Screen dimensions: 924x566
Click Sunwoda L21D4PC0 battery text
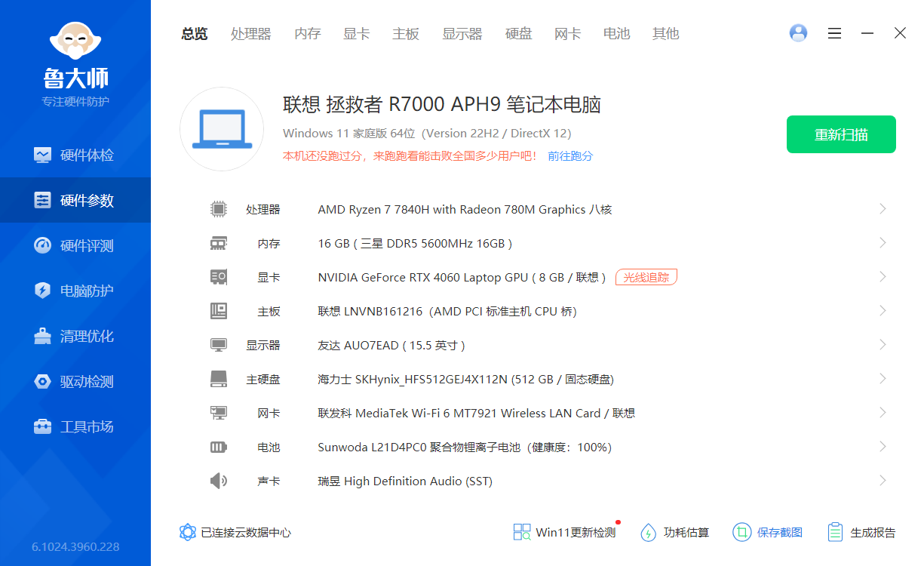[465, 448]
